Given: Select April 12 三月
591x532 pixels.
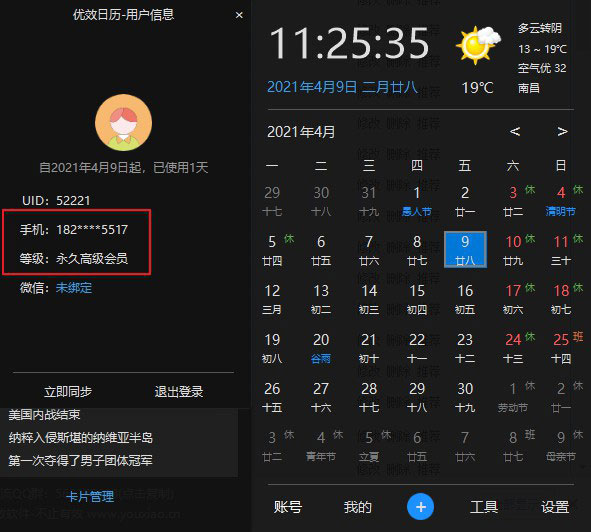Looking at the screenshot, I should [272, 299].
